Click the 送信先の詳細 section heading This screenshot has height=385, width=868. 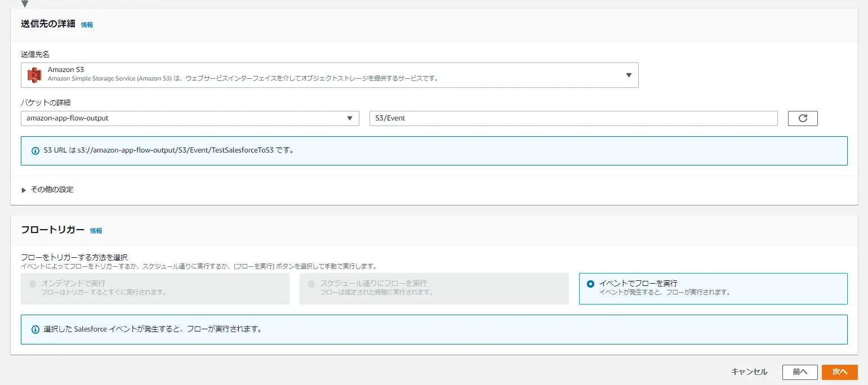tap(48, 24)
